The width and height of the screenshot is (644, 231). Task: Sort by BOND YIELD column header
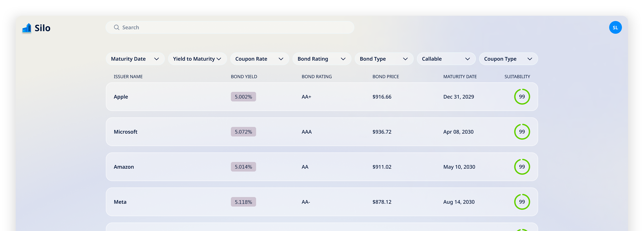(244, 77)
